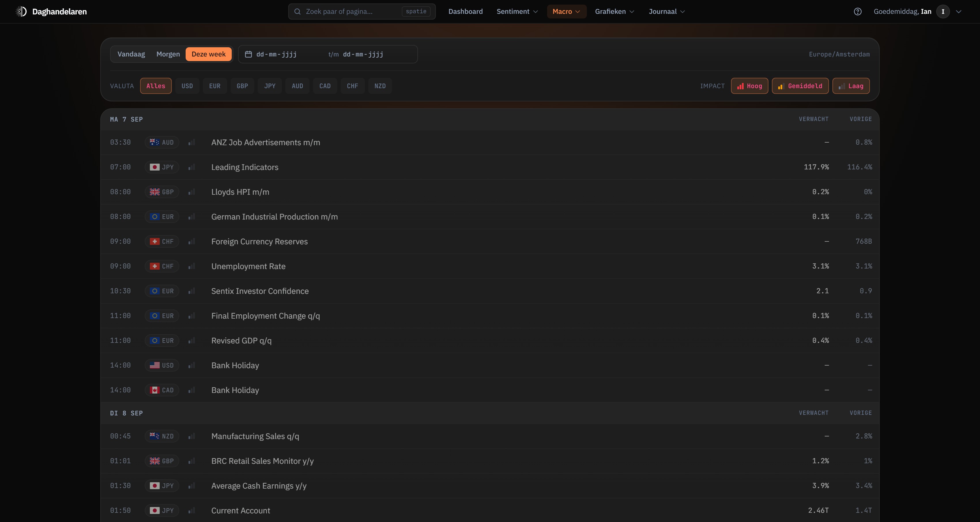Click the Europe/Amsterdam timezone label
The image size is (980, 522).
click(839, 54)
